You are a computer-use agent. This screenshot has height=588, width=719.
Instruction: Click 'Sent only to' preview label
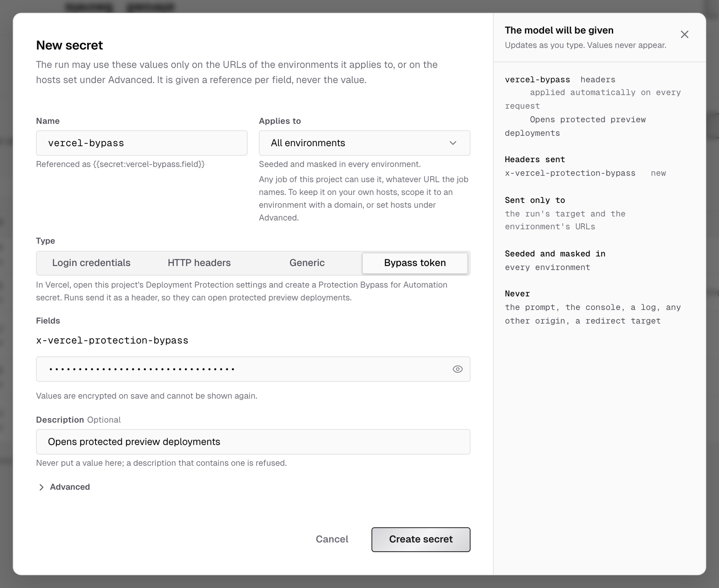535,200
